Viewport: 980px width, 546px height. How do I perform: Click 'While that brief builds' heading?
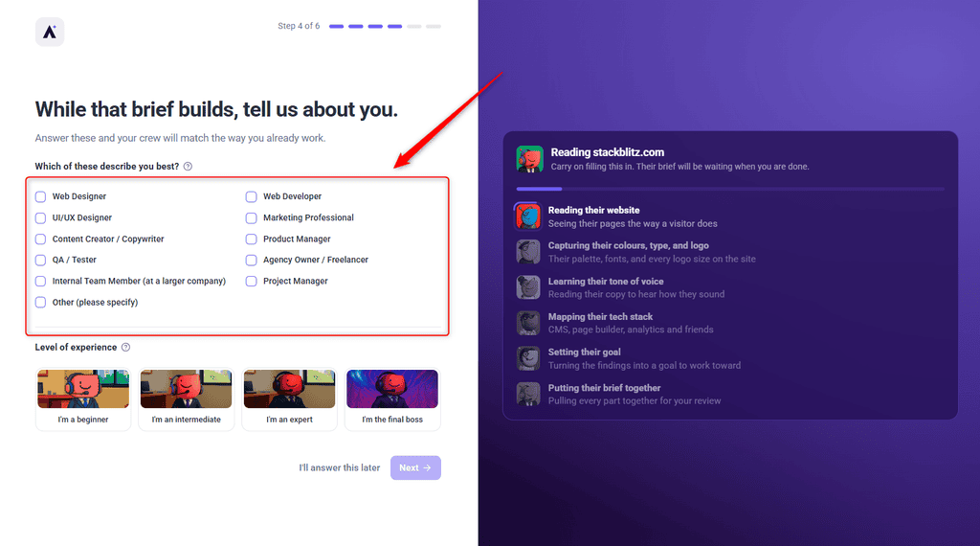(x=216, y=109)
